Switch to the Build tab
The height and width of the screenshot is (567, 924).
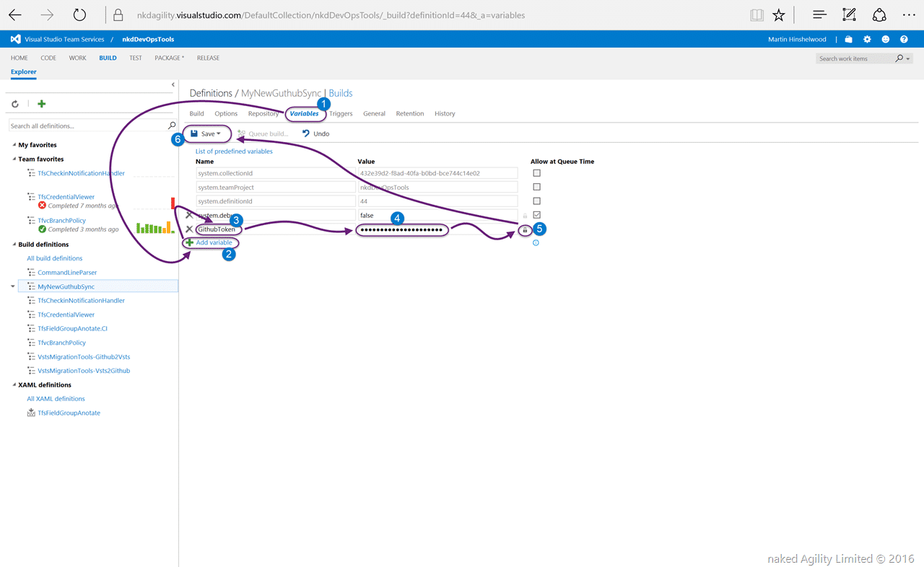point(196,113)
